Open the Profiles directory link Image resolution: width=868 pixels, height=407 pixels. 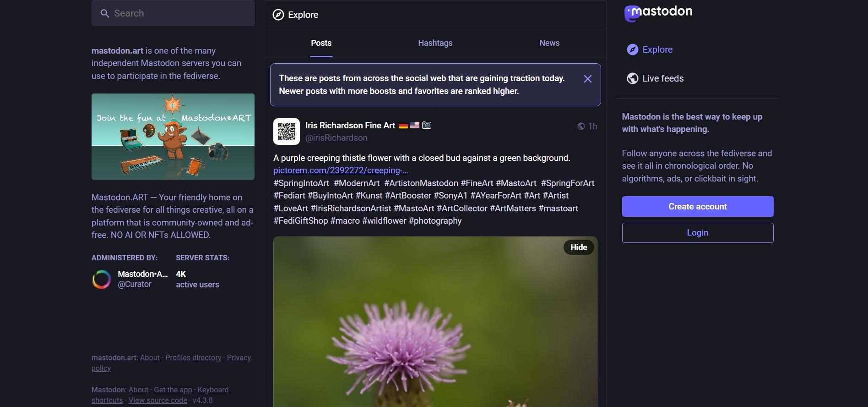pos(193,358)
